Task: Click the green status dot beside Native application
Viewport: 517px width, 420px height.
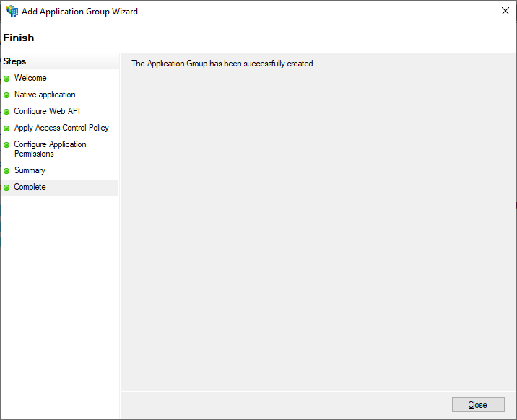Action: 6,95
